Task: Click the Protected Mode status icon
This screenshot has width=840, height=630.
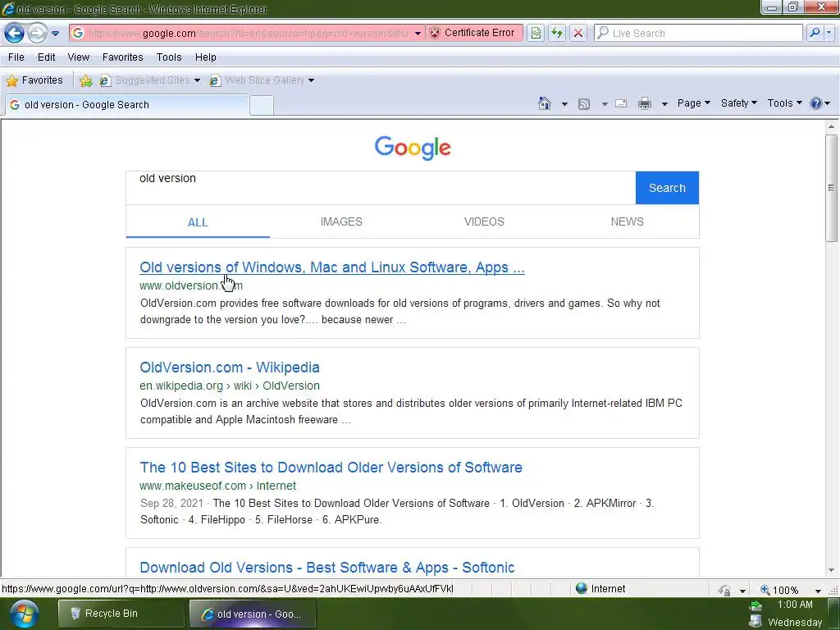Action: click(724, 590)
